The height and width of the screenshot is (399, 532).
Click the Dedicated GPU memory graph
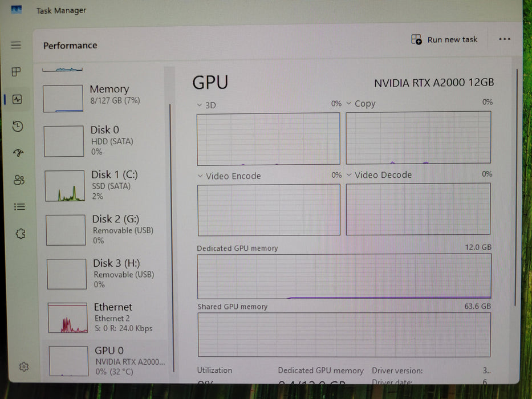344,276
